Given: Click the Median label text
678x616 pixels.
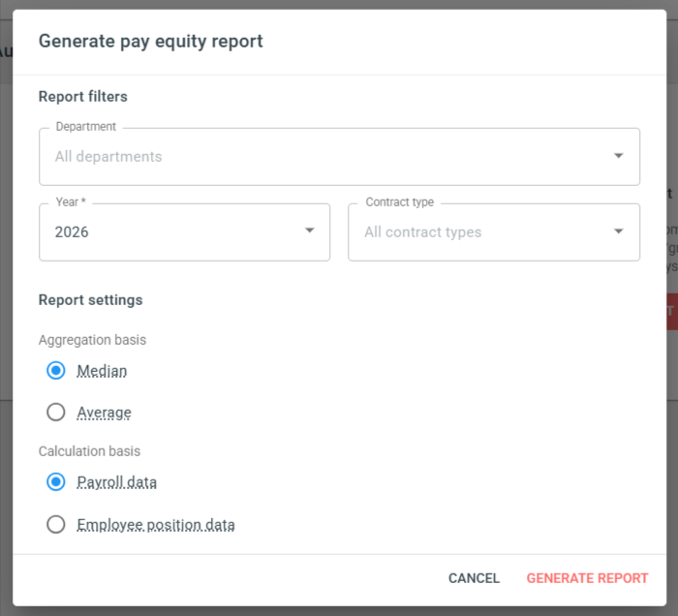Looking at the screenshot, I should pyautogui.click(x=102, y=371).
